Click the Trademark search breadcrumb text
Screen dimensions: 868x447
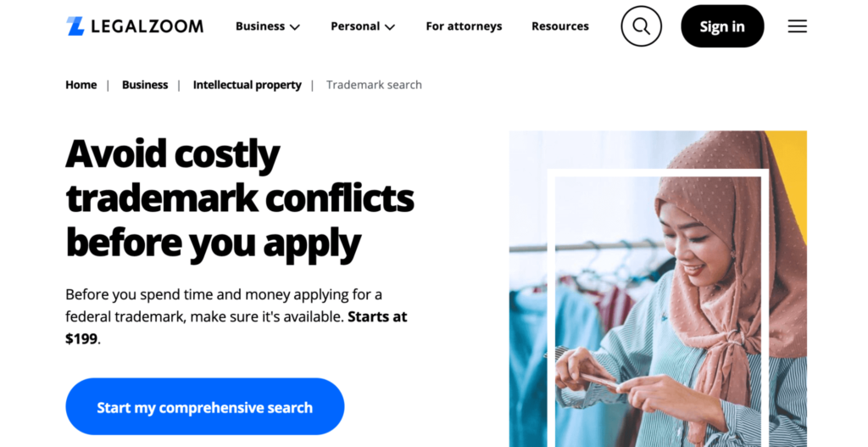[x=374, y=85]
